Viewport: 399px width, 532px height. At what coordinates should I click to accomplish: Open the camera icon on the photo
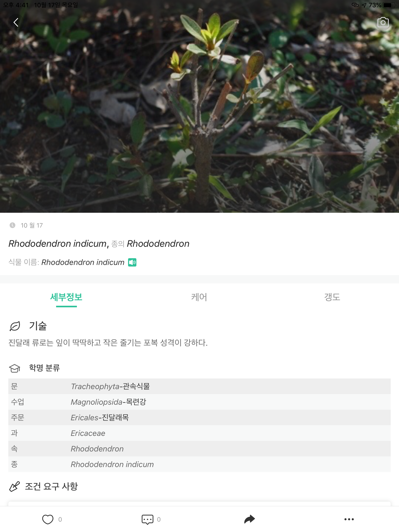383,23
